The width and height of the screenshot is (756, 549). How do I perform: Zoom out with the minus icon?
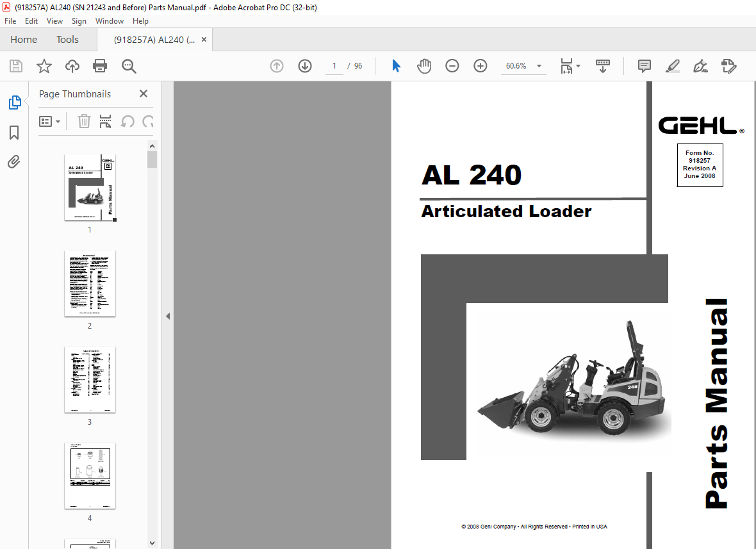click(452, 66)
